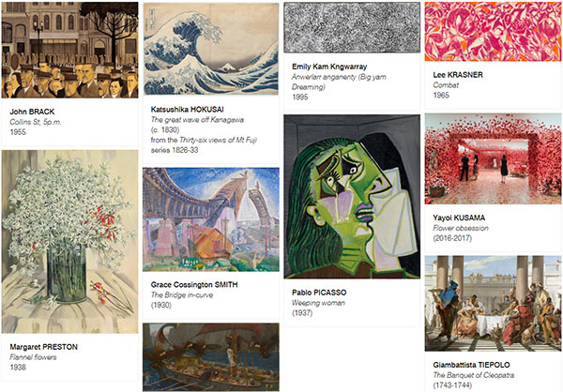Open the Big yam Dreaming artwork image
This screenshot has height=392, width=563.
[x=352, y=27]
